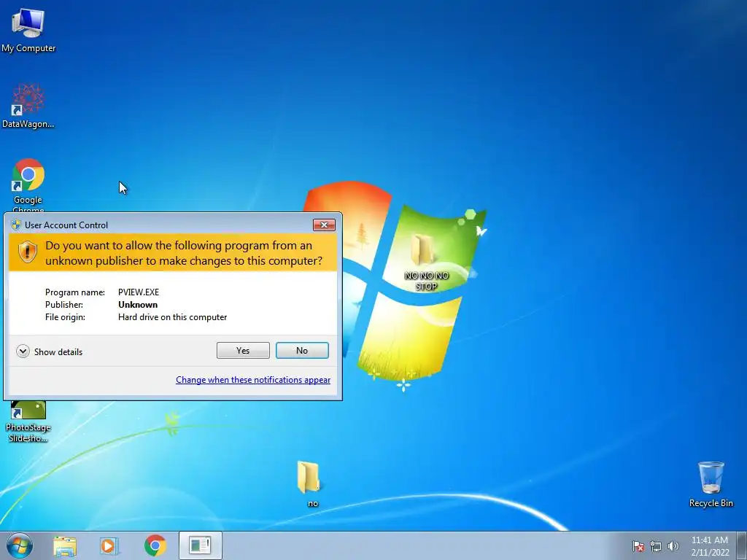Click the publisher value 'Unknown'
The height and width of the screenshot is (560, 747).
(138, 304)
